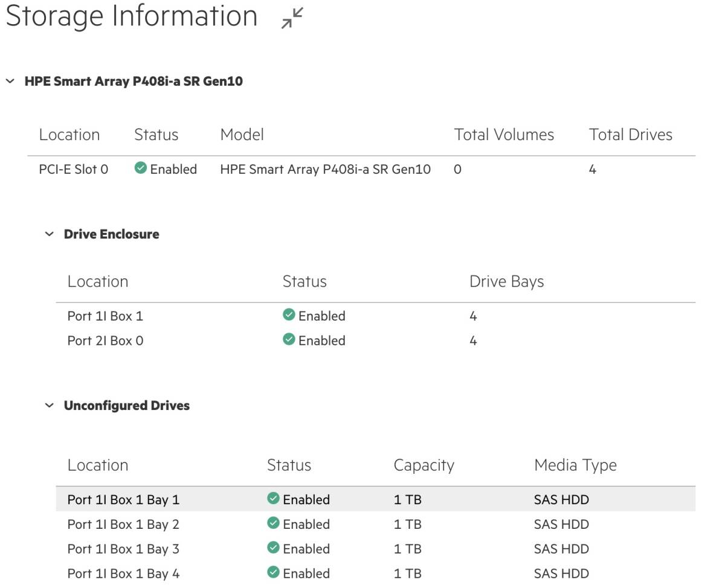Click the Enabled icon for Port 1I Box 1 Bay 1
The image size is (725, 588).
tap(275, 499)
